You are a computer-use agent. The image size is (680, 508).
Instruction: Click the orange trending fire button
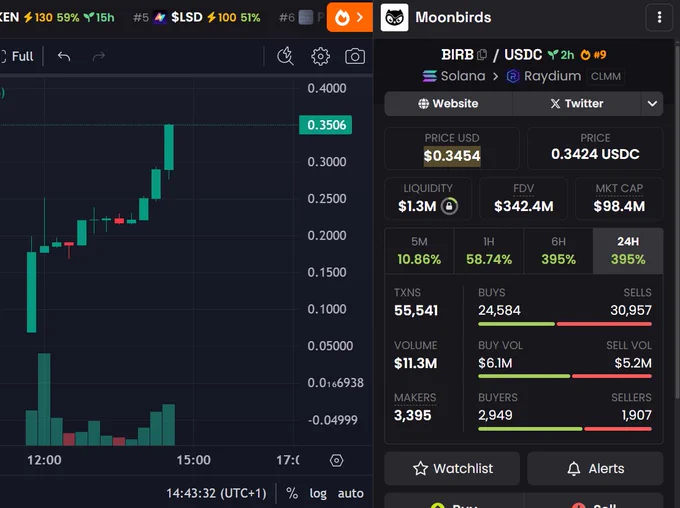[350, 17]
